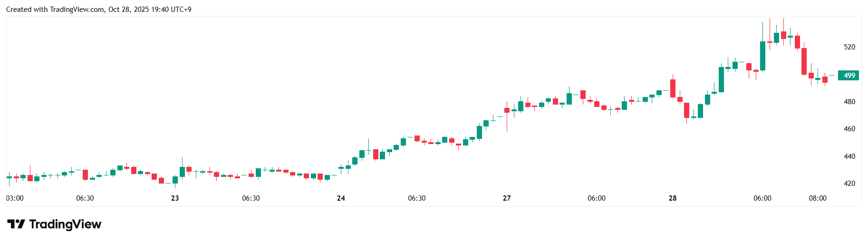The height and width of the screenshot is (242, 868).
Task: Click the tall green candle spiking above 520
Action: tap(762, 56)
